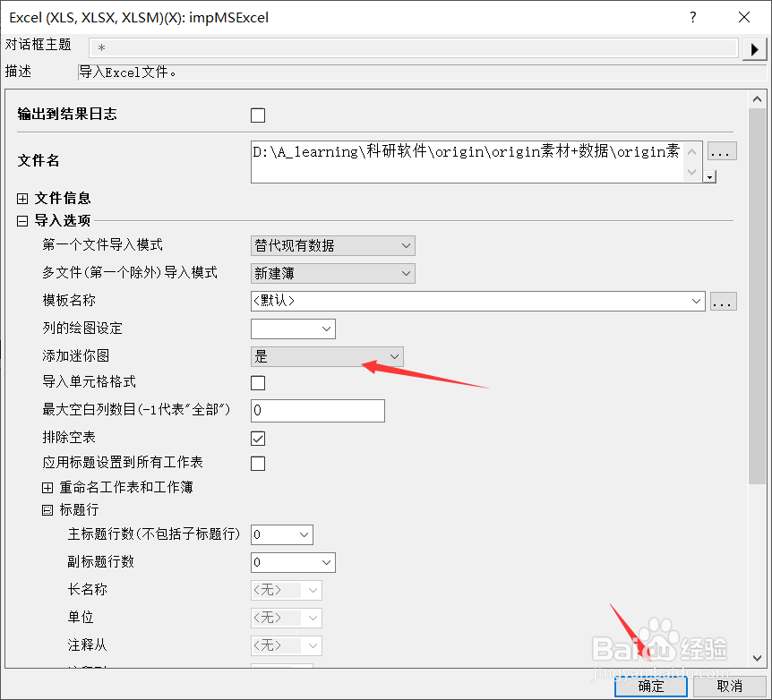Close the impMSExcel dialog
This screenshot has height=700, width=772.
point(744,17)
